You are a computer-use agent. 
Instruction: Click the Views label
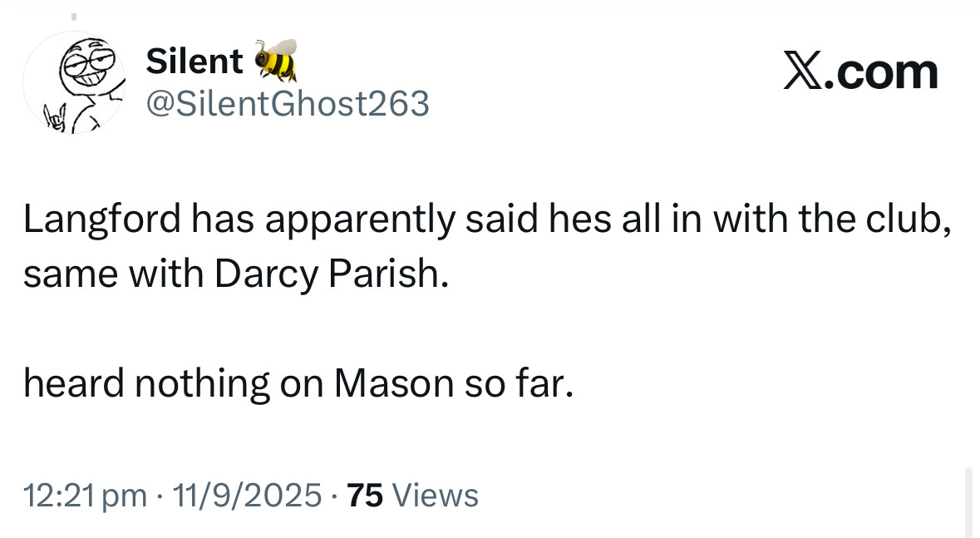[435, 496]
